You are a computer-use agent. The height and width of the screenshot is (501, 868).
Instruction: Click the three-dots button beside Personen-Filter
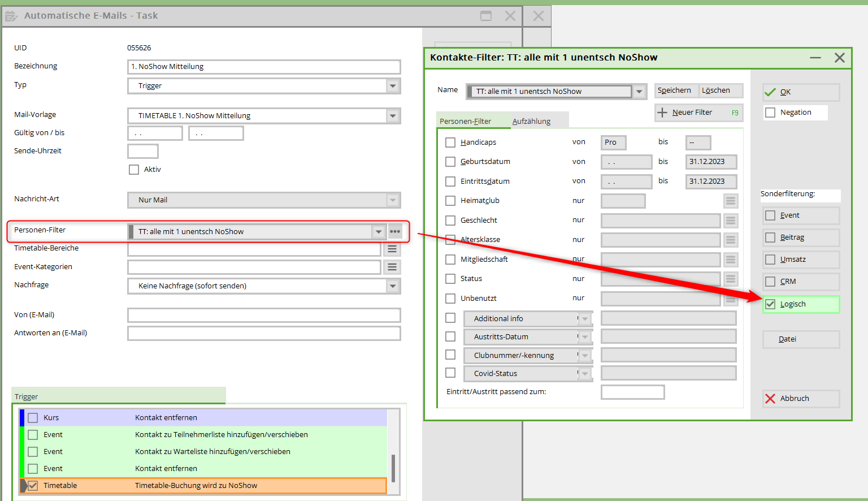[394, 231]
